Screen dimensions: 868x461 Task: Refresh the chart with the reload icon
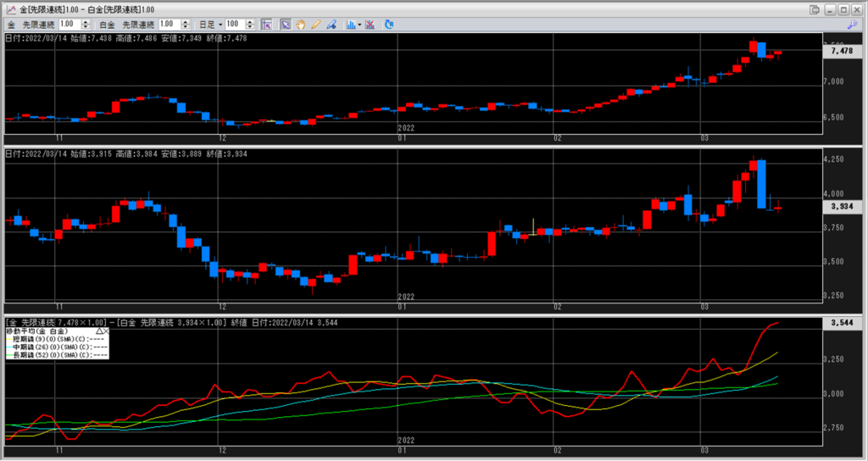pos(389,25)
